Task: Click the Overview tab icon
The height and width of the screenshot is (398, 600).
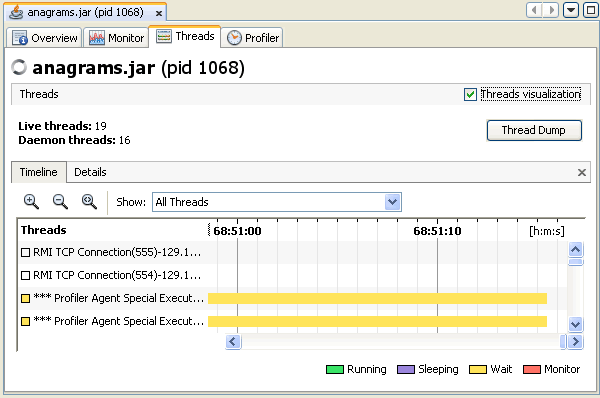Action: [x=20, y=38]
